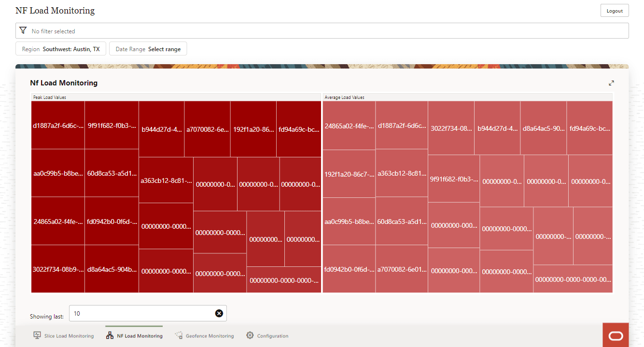Click 192f1a20-86c7 cell in Average Load Values

coord(349,174)
